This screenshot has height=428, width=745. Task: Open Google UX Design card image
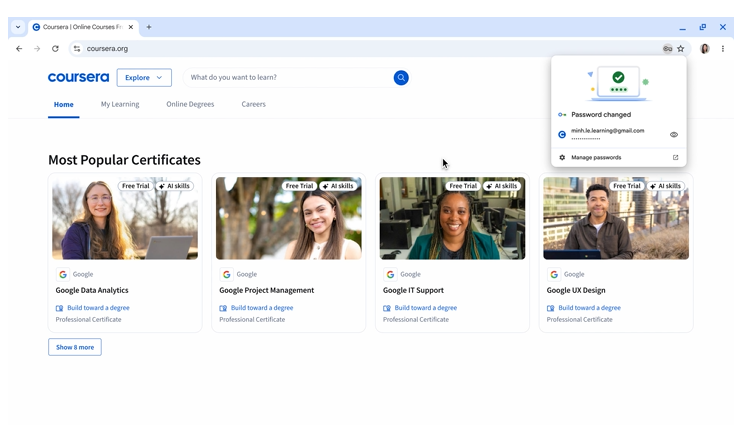(616, 218)
